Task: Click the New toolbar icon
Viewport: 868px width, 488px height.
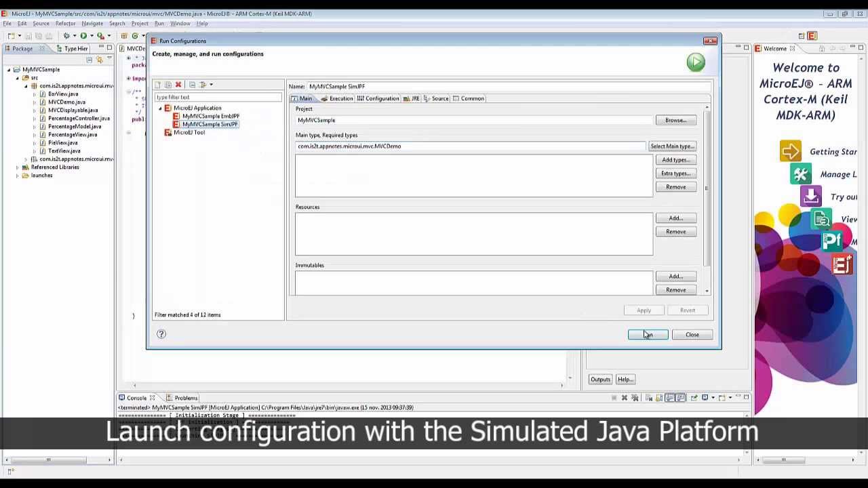Action: [11, 35]
